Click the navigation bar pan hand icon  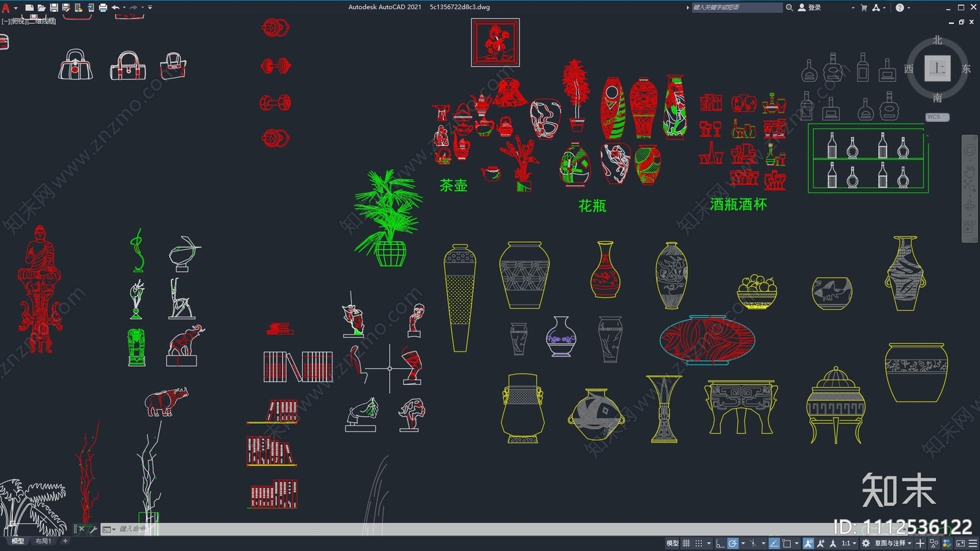click(969, 170)
